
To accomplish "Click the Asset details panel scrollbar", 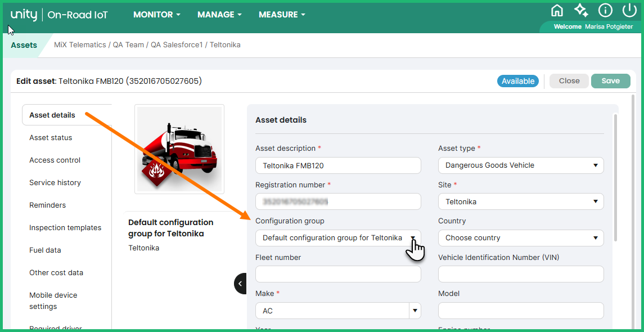I will (615, 177).
